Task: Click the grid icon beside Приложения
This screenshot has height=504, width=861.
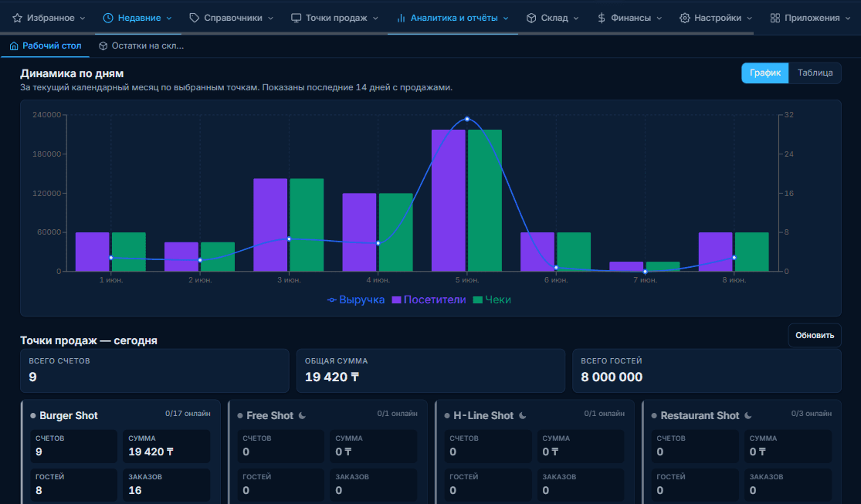Action: pos(775,18)
